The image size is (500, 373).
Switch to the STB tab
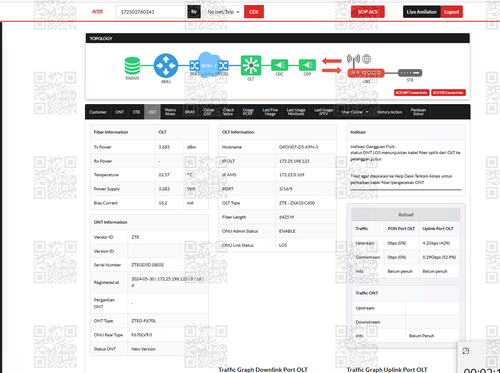pyautogui.click(x=136, y=112)
